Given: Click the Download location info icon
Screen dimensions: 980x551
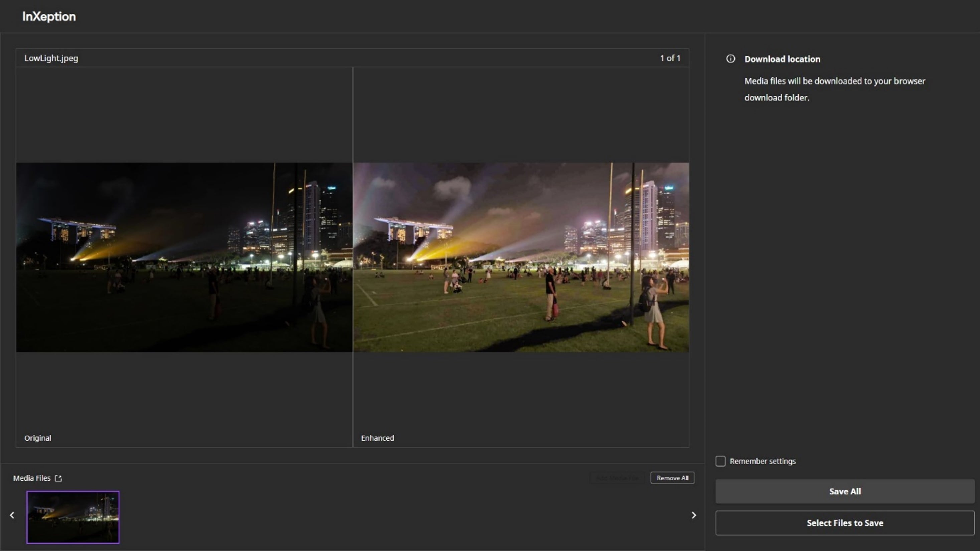Looking at the screenshot, I should pos(730,59).
